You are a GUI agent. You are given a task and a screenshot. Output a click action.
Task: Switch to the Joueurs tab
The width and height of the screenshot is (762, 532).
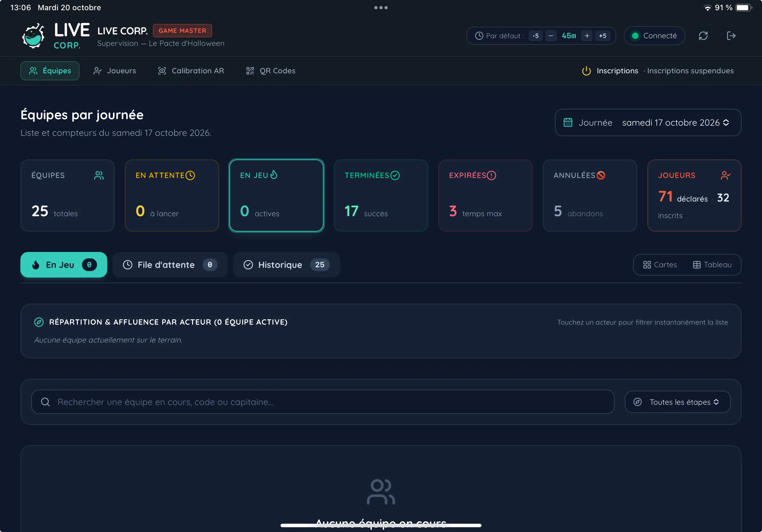(115, 70)
